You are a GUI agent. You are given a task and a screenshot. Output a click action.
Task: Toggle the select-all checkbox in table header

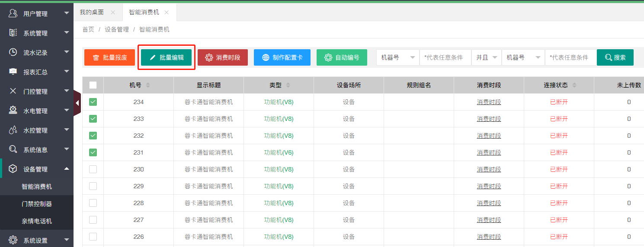[93, 85]
